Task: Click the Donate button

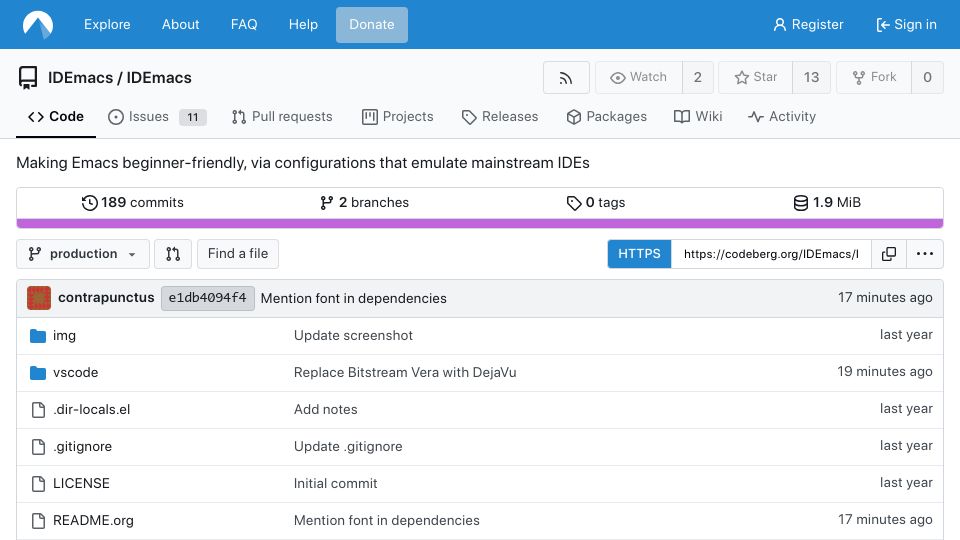Action: click(x=372, y=25)
